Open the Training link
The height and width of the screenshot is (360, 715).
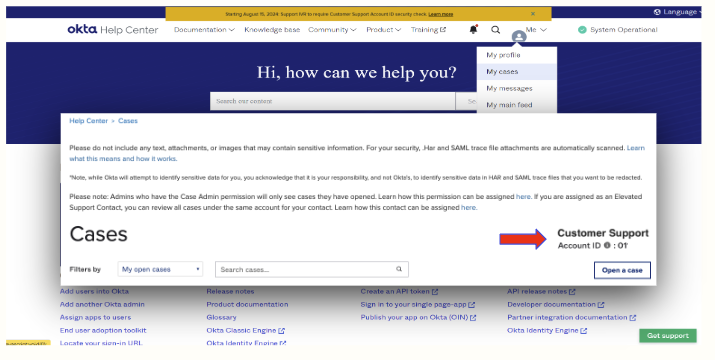click(428, 30)
